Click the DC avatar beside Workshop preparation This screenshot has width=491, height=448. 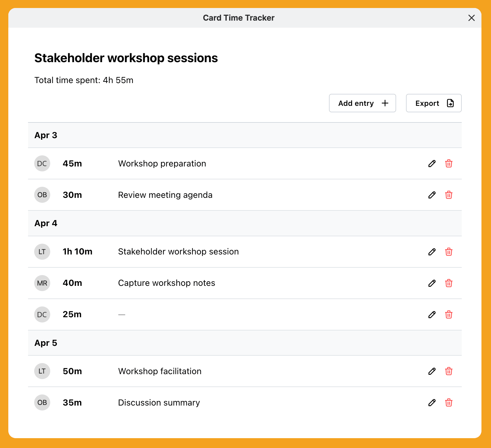tap(42, 164)
